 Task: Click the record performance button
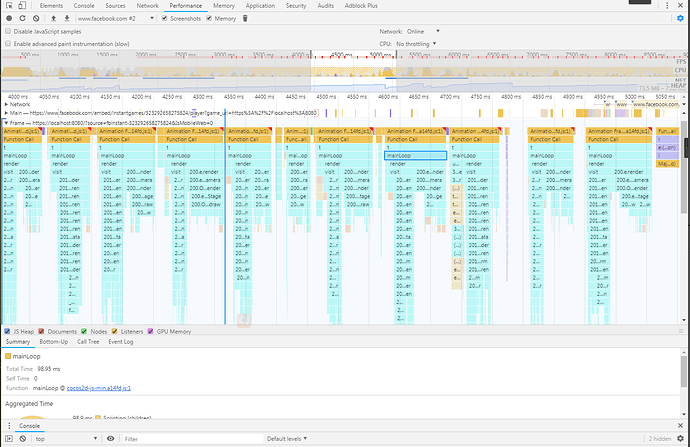click(10, 19)
